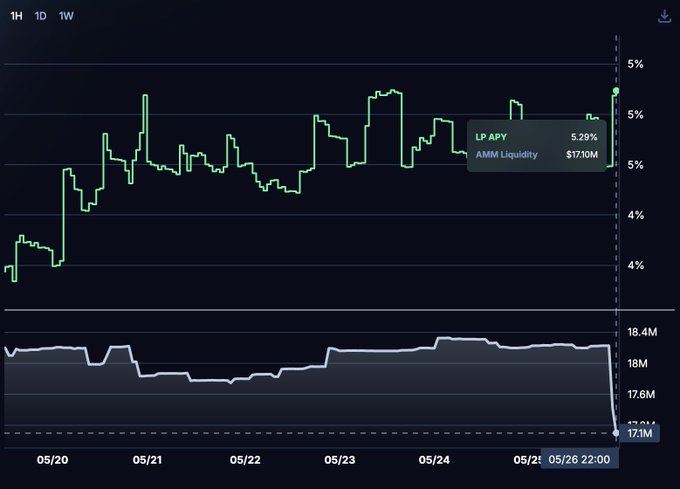This screenshot has height=489, width=680.
Task: Click the 05/23 date axis label
Action: [340, 460]
